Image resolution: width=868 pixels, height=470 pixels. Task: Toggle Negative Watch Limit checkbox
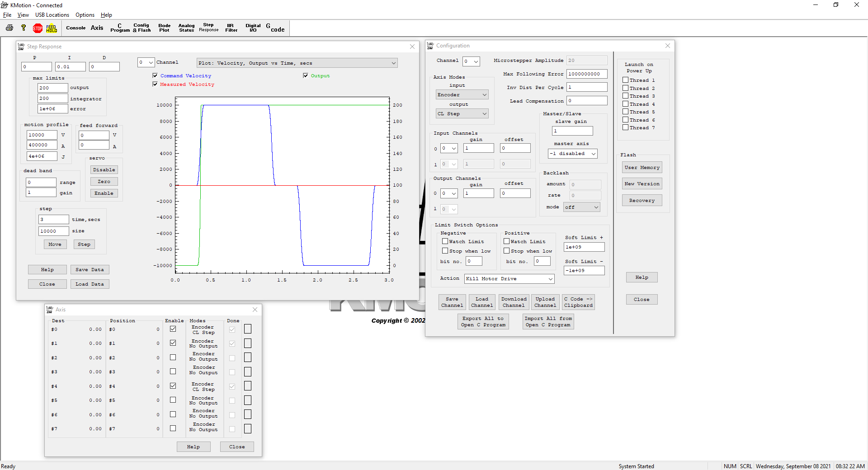point(445,241)
